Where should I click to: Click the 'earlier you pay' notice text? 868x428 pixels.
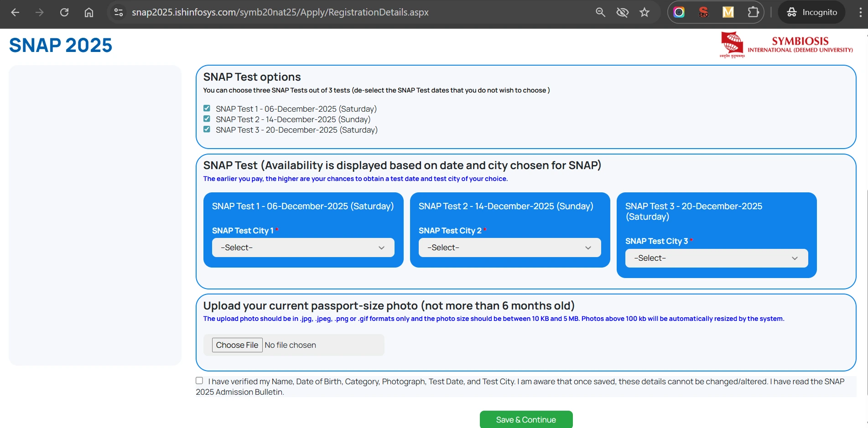click(x=355, y=179)
